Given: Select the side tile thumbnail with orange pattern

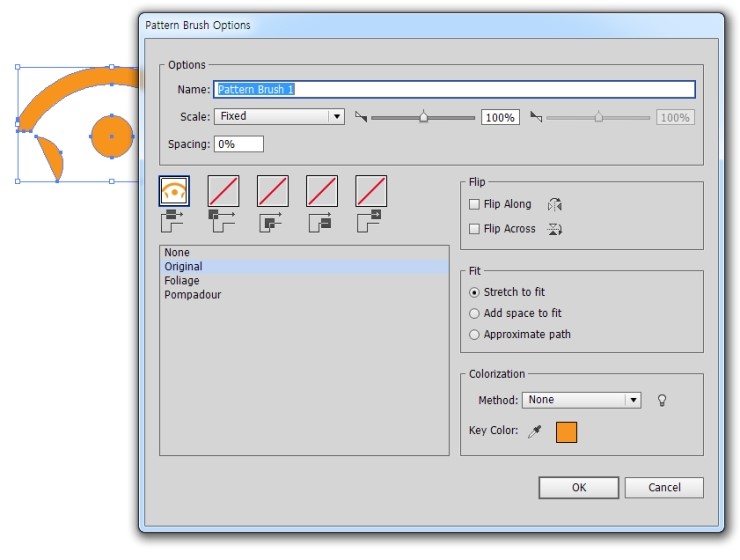Looking at the screenshot, I should pyautogui.click(x=174, y=191).
